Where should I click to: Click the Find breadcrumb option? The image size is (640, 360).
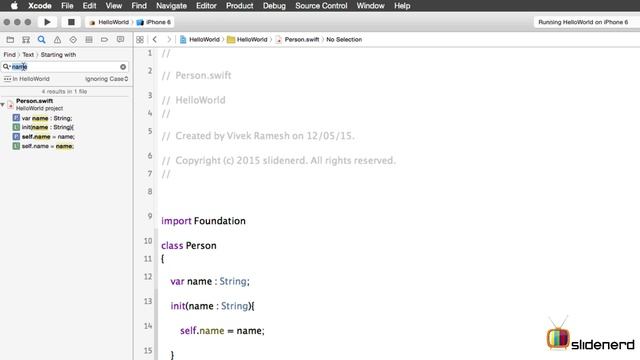pyautogui.click(x=9, y=54)
